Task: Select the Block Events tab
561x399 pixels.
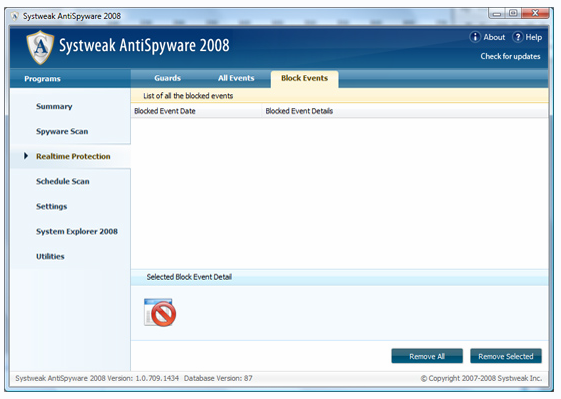Action: [304, 78]
